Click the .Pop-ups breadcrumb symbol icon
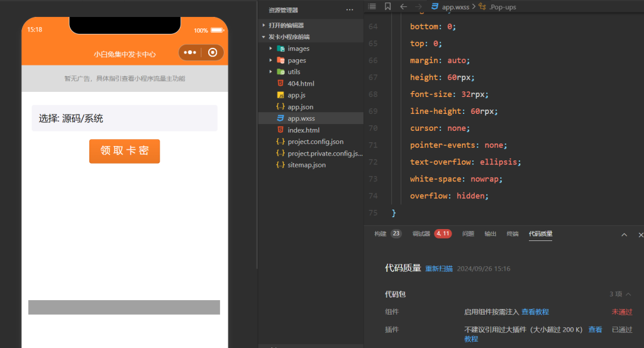 (x=482, y=6)
